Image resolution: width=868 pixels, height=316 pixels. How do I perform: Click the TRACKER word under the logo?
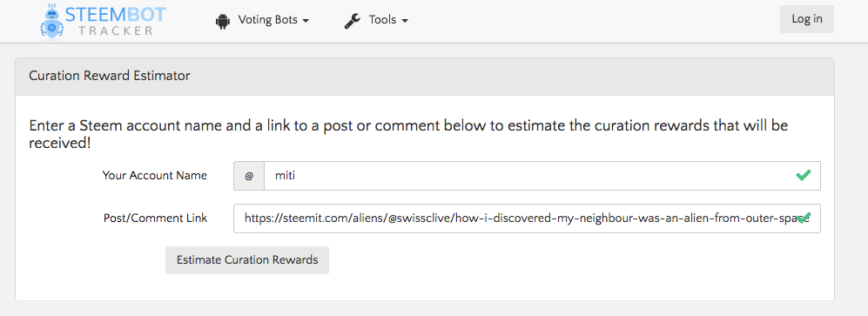[116, 31]
